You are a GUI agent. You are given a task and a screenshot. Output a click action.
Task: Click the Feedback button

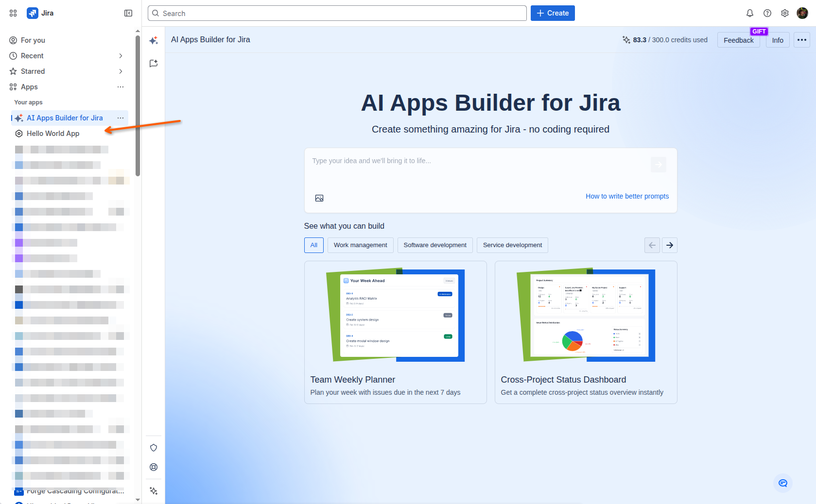coord(739,40)
